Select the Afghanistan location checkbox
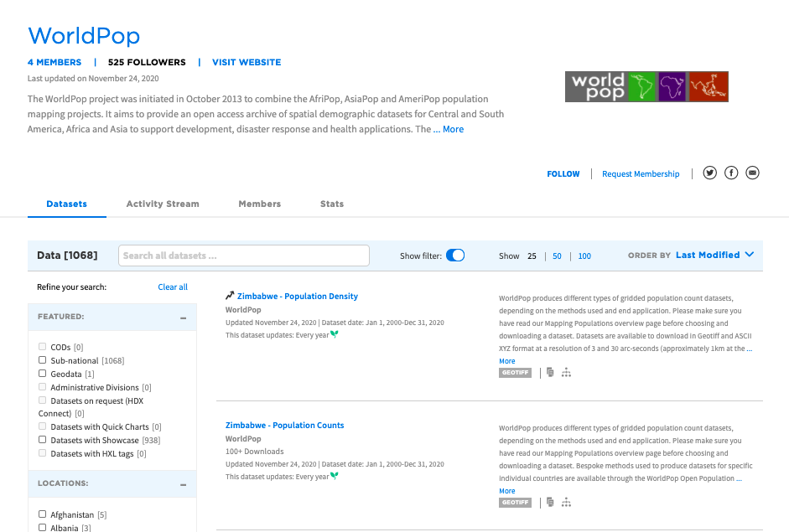789x532 pixels. coord(43,514)
